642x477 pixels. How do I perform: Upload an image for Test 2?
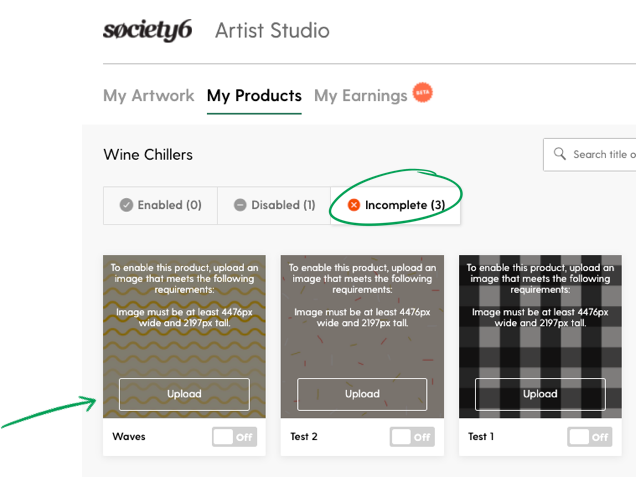pyautogui.click(x=362, y=394)
